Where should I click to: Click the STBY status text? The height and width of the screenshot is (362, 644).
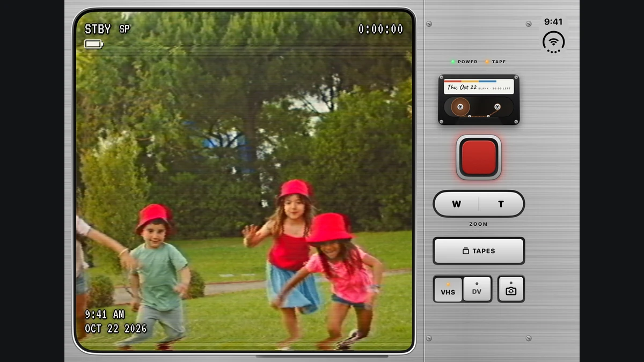click(98, 29)
